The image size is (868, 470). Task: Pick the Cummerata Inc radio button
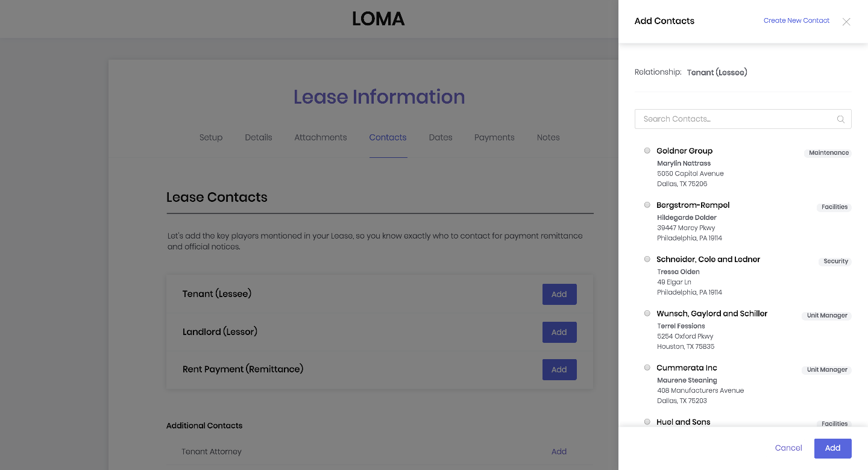click(x=647, y=368)
